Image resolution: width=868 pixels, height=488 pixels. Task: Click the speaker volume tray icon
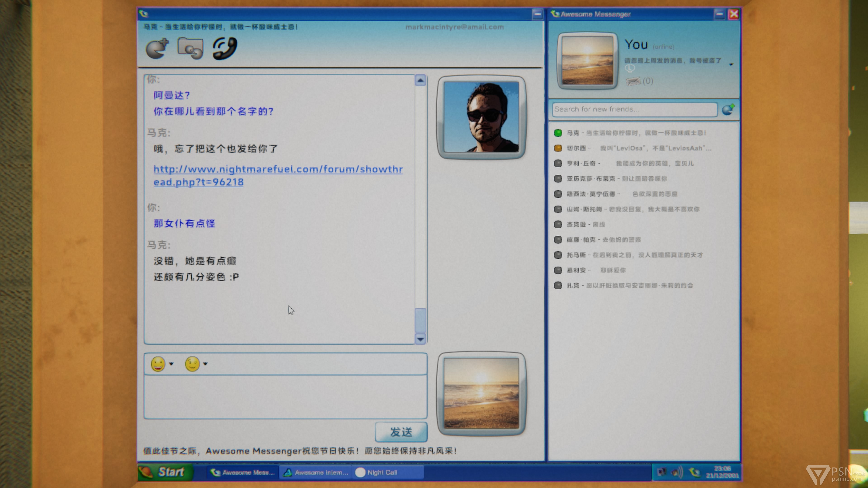pyautogui.click(x=677, y=472)
